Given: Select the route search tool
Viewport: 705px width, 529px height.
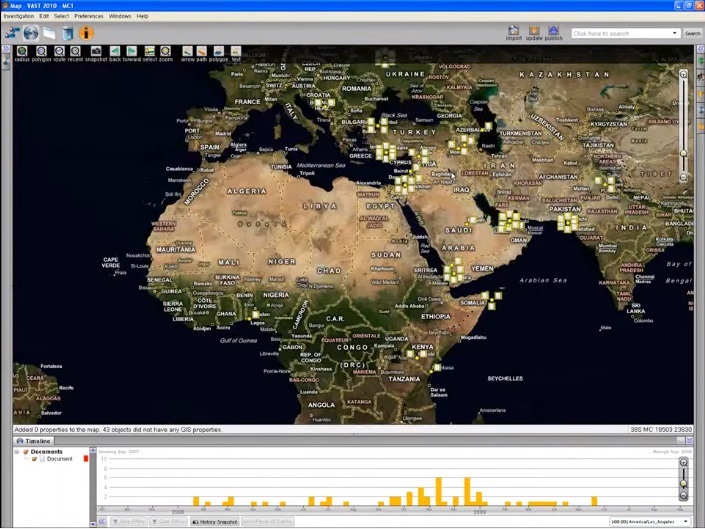Looking at the screenshot, I should coord(59,51).
